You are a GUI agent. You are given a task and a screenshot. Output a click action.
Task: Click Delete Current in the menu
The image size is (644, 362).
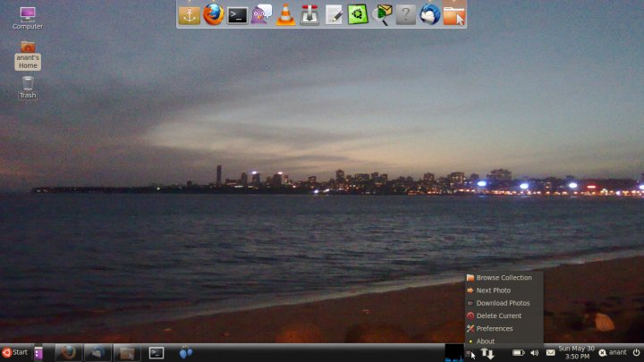click(498, 316)
